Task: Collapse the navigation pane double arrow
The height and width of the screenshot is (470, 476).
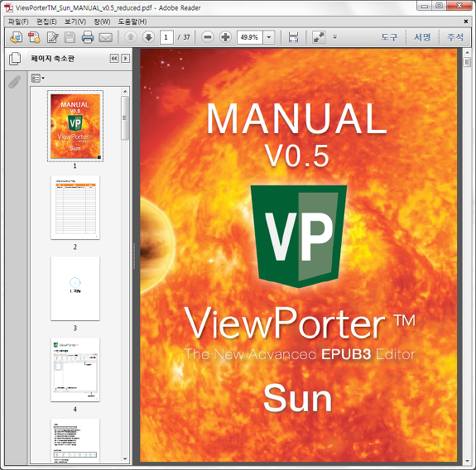Action: point(114,58)
